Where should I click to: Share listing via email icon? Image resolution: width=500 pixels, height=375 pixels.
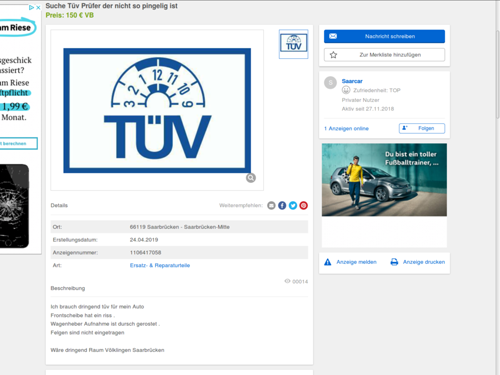[x=271, y=206]
